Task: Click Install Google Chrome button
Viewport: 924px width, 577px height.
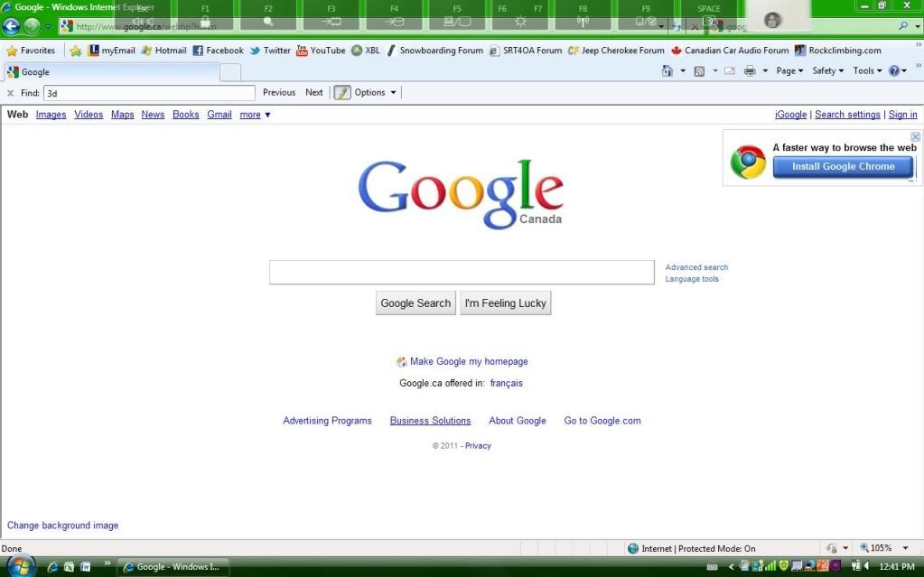Action: (844, 167)
